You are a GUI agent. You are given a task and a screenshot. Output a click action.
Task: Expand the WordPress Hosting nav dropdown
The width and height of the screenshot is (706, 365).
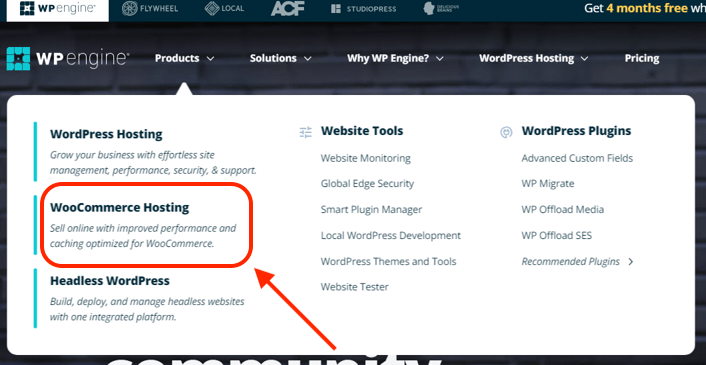tap(534, 59)
